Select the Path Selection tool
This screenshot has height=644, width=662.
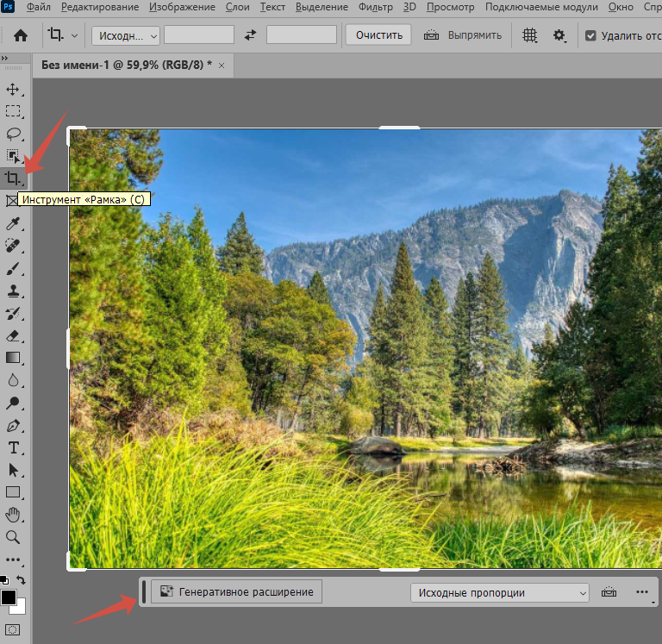pyautogui.click(x=13, y=470)
